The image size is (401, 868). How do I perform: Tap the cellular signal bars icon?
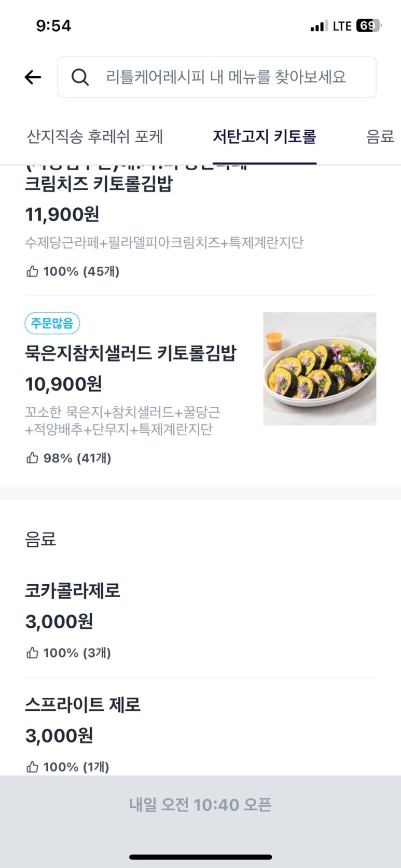click(319, 26)
